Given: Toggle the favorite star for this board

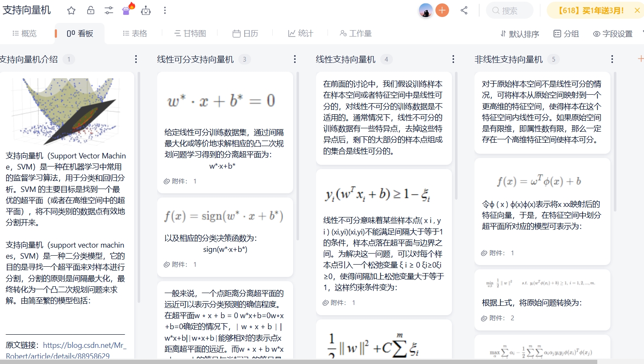Looking at the screenshot, I should tap(71, 10).
